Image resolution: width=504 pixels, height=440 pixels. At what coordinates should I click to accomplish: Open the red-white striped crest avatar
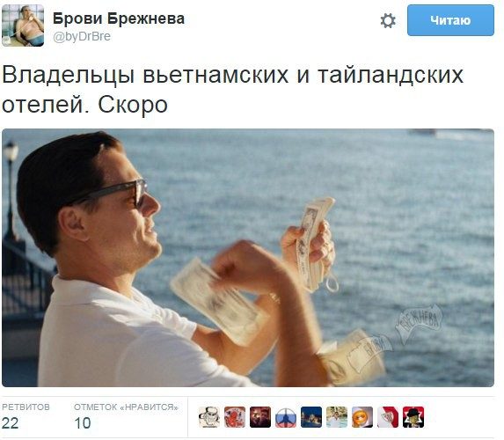click(x=388, y=417)
